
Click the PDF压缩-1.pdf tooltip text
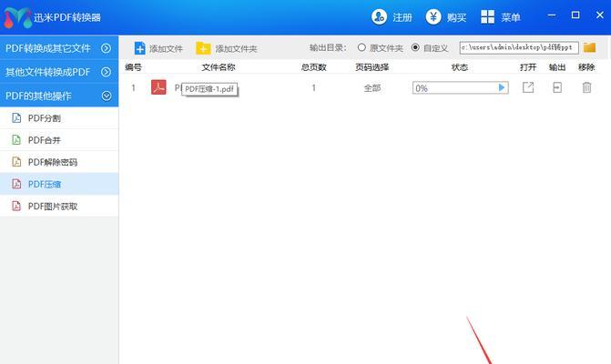pos(209,89)
